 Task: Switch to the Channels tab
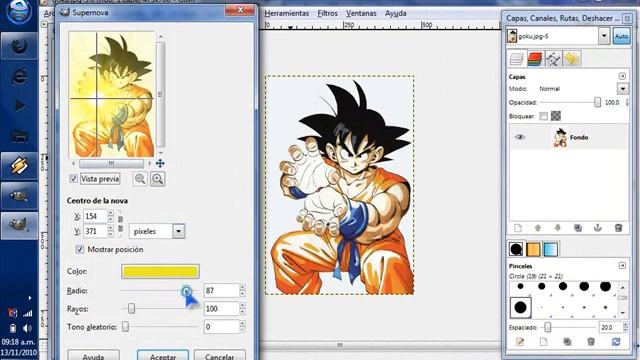click(x=534, y=59)
